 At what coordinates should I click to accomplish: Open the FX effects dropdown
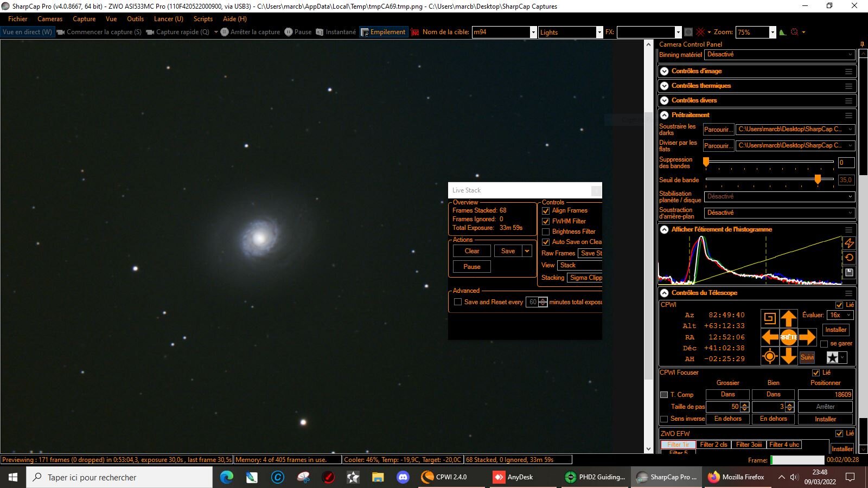pos(678,33)
